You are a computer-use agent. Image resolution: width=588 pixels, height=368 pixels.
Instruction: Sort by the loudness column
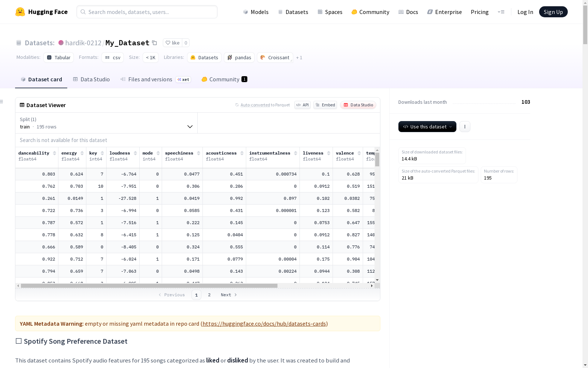pos(135,153)
